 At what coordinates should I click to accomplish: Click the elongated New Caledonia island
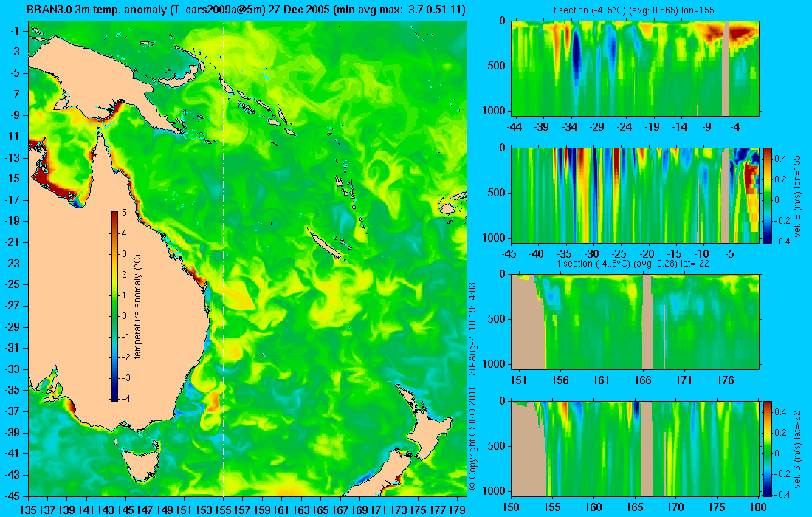pyautogui.click(x=323, y=244)
